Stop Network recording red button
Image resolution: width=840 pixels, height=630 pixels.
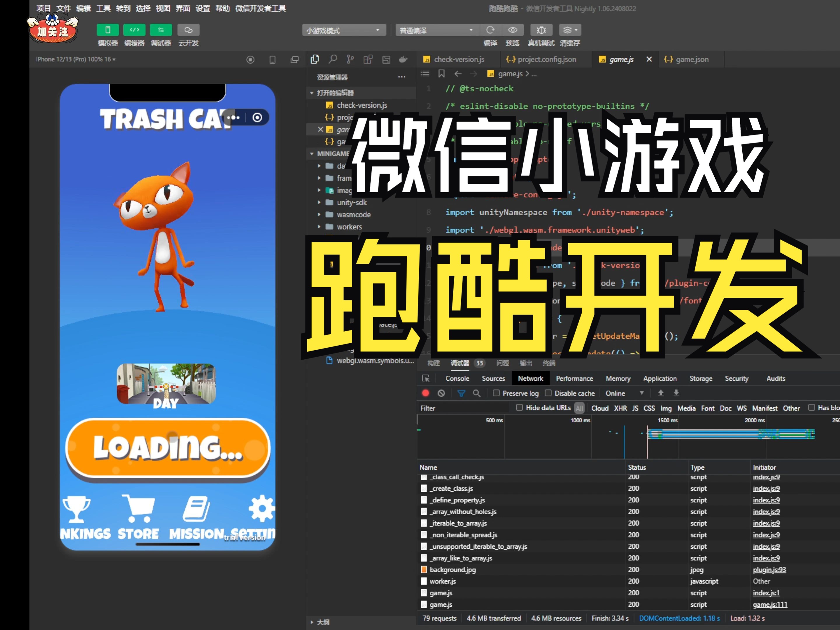425,393
